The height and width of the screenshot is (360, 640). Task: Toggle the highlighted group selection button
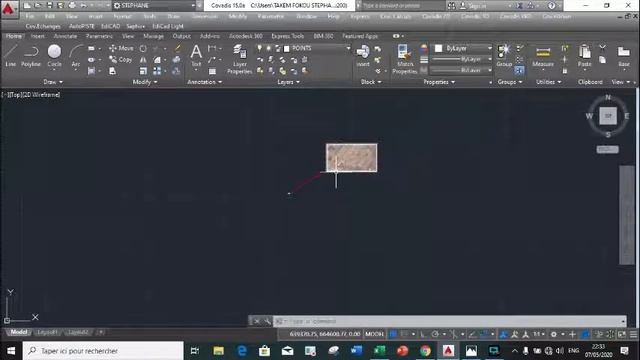[519, 71]
